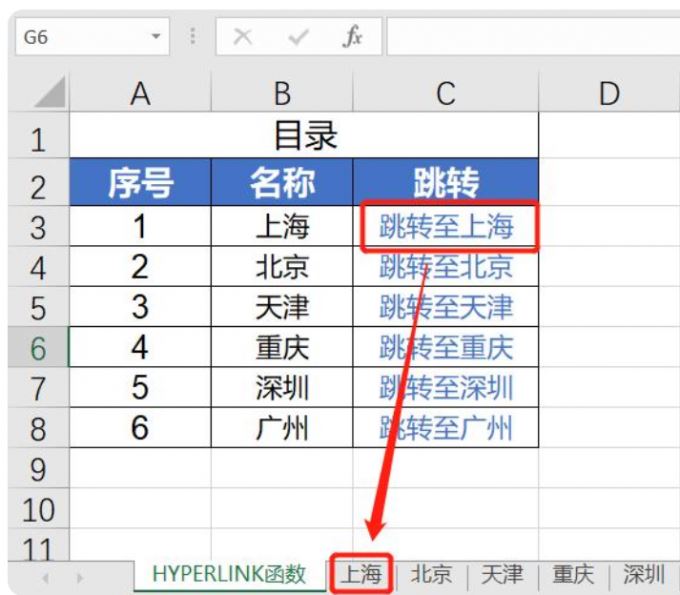Viewport: 680px width, 595px height.
Task: Click the 跳转 header cell
Action: (446, 182)
